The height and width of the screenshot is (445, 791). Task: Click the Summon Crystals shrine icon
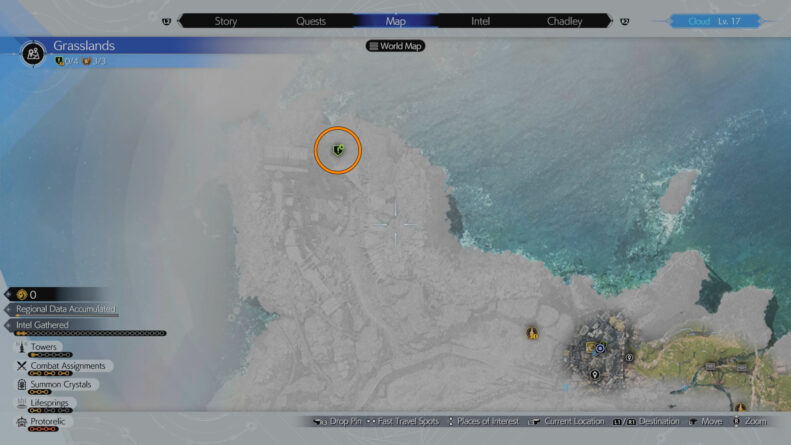point(21,384)
